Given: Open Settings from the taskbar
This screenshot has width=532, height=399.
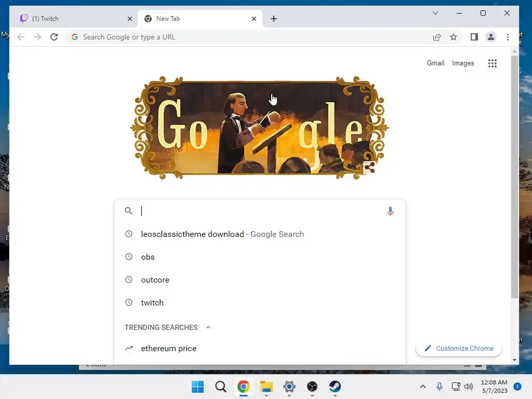Looking at the screenshot, I should pyautogui.click(x=289, y=387).
